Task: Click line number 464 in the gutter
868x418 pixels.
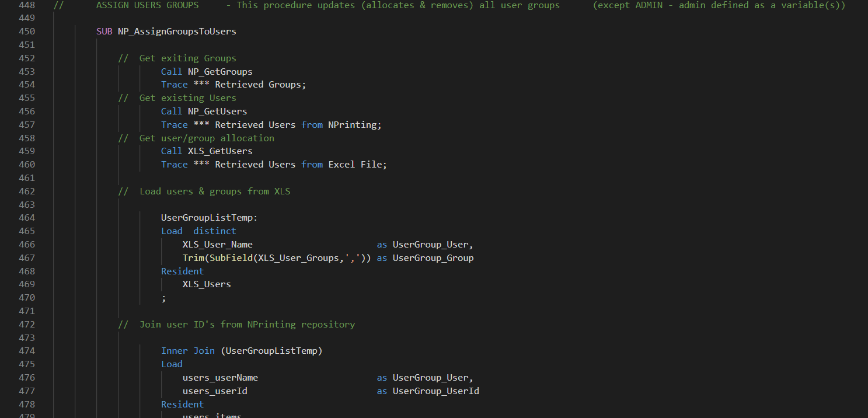Action: tap(27, 218)
